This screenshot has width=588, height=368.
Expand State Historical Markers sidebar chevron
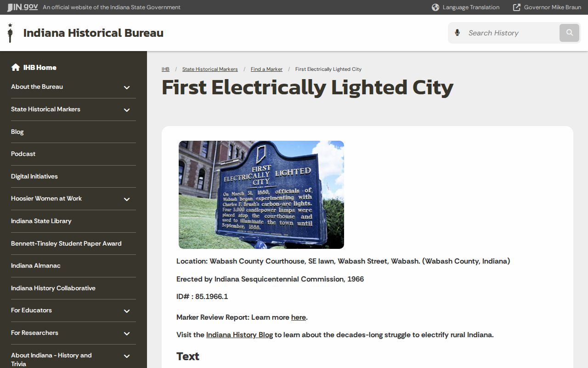tap(127, 110)
